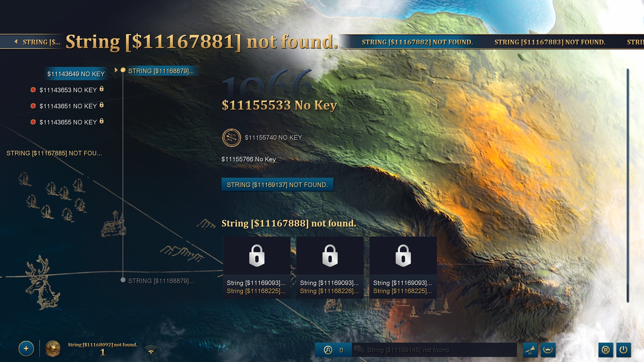Click bottom STRING [$11168879]... timeline label
Image resolution: width=644 pixels, height=362 pixels.
click(161, 281)
